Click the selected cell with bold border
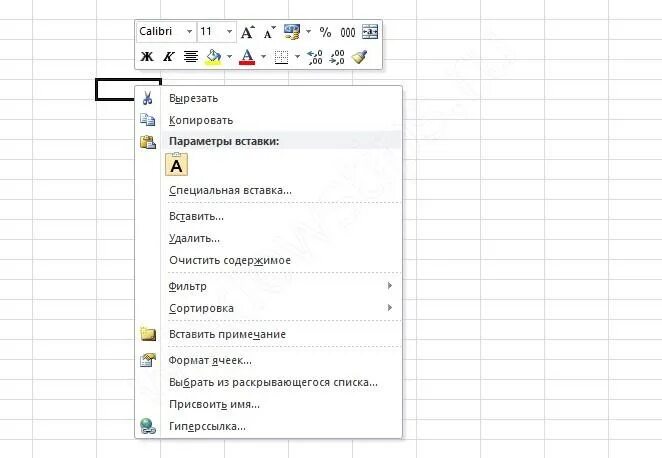This screenshot has width=662, height=458. pyautogui.click(x=115, y=89)
